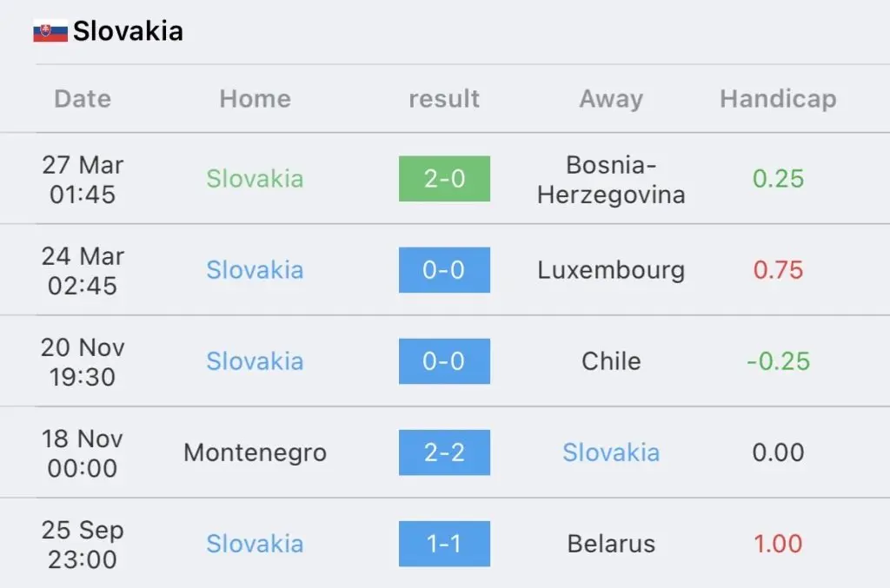Select the Handicap column header
This screenshot has height=588, width=890.
[x=778, y=99]
